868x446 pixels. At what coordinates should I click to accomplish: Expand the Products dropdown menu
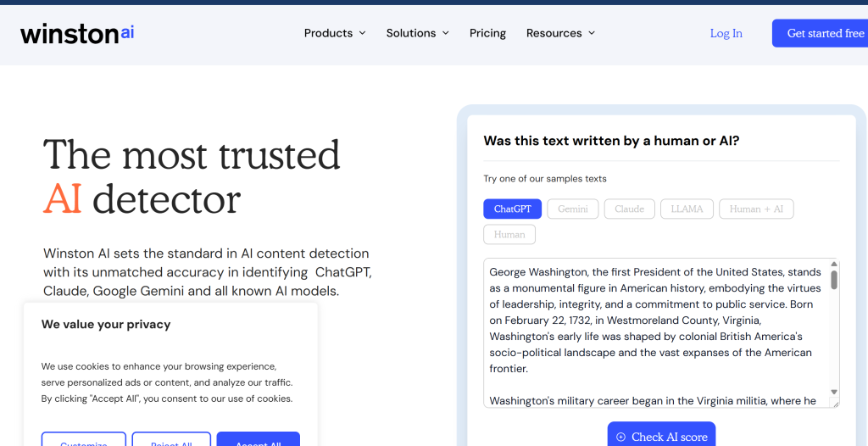(335, 33)
